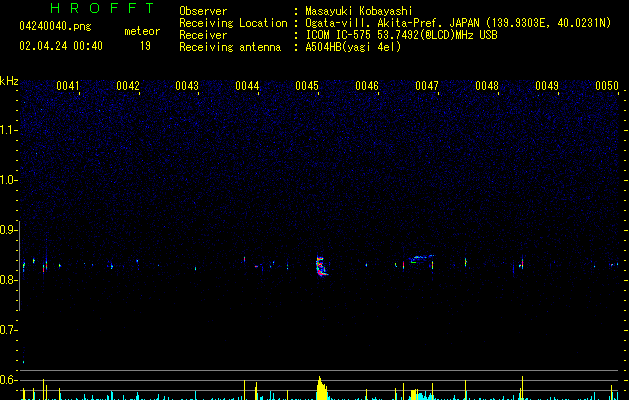Click the 0044 time marker
Image resolution: width=629 pixels, height=400 pixels.
[x=248, y=86]
